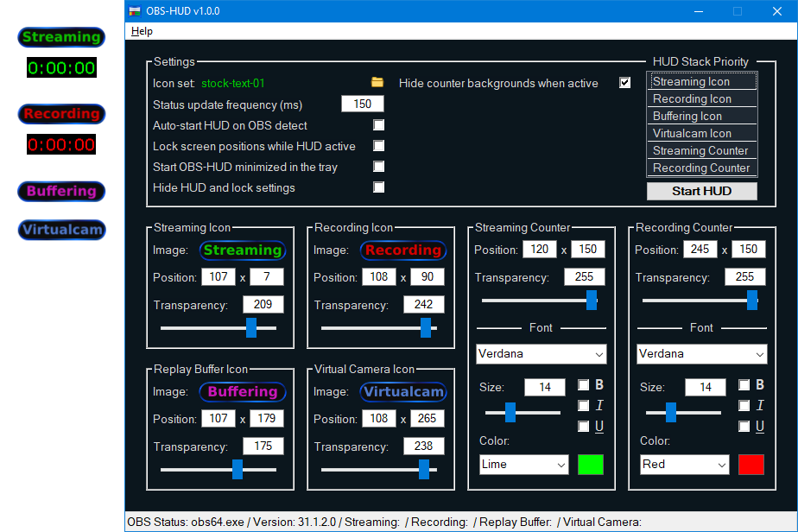
Task: Select Streaming Icon in HUD Stack Priority
Action: point(702,81)
